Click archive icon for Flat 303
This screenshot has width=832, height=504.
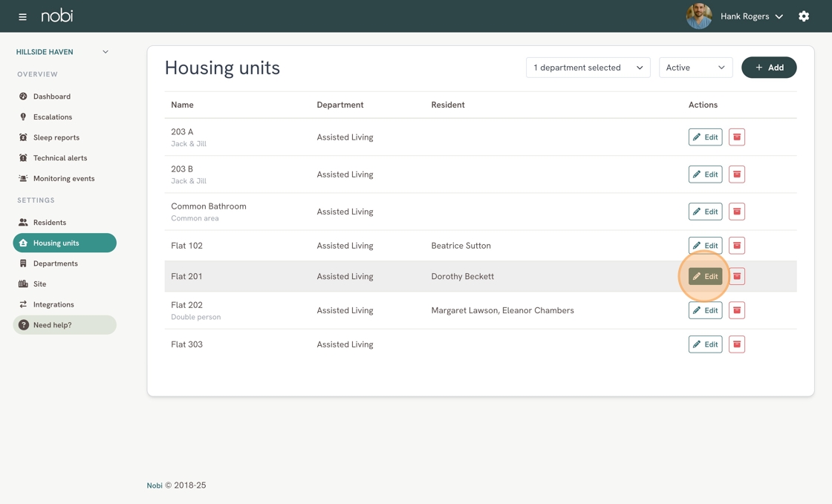pos(736,344)
